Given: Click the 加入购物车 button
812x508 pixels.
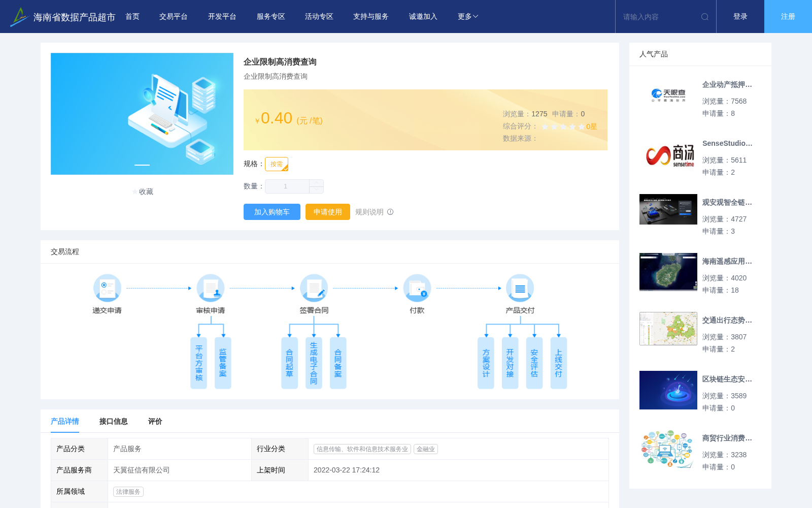Looking at the screenshot, I should 272,212.
